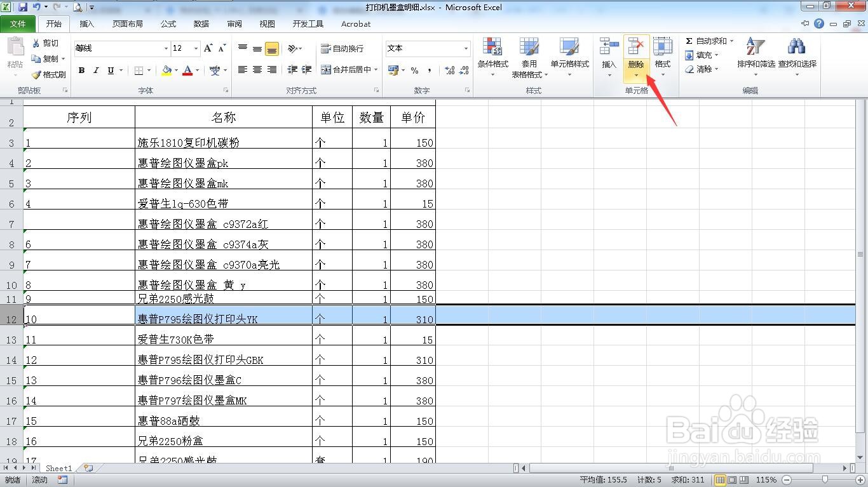Click the Fill (填充) button
The height and width of the screenshot is (487, 868).
pyautogui.click(x=702, y=55)
